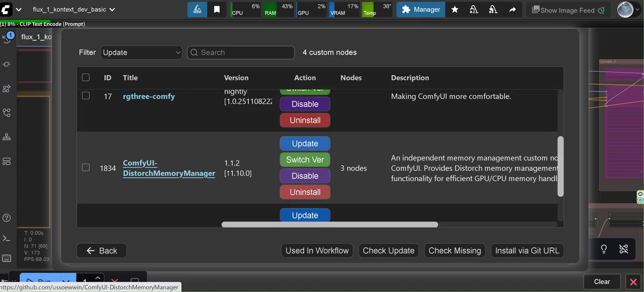
Task: Click the Search custom nodes field
Action: 241,53
